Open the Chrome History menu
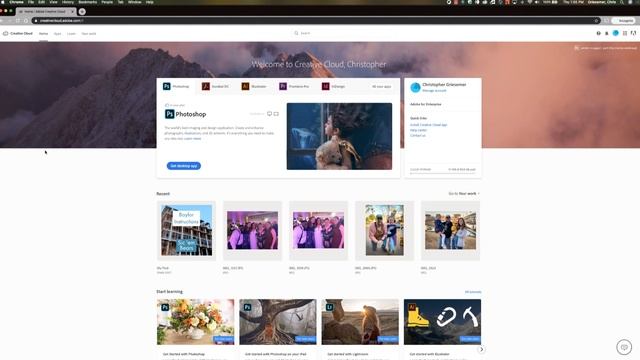This screenshot has width=640, height=360. 68,2
